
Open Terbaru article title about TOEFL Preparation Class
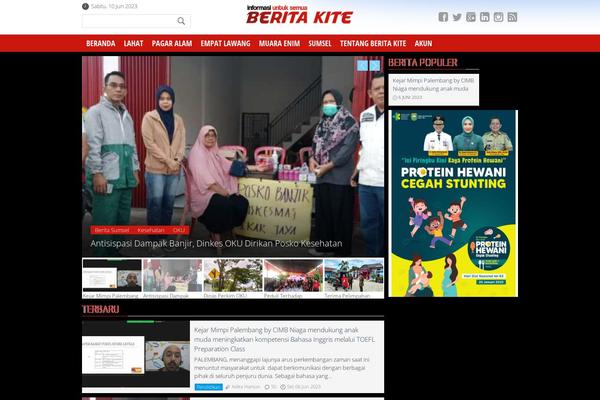click(284, 339)
